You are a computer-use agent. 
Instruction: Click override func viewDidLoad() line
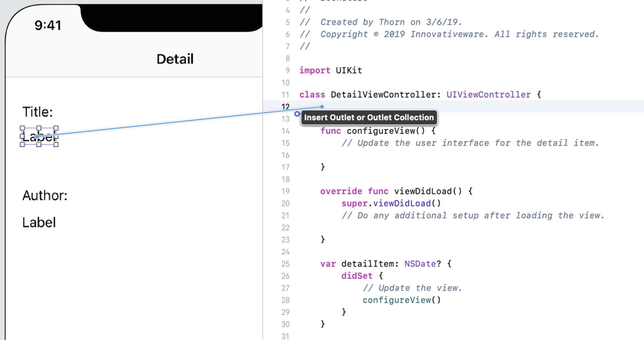point(396,191)
